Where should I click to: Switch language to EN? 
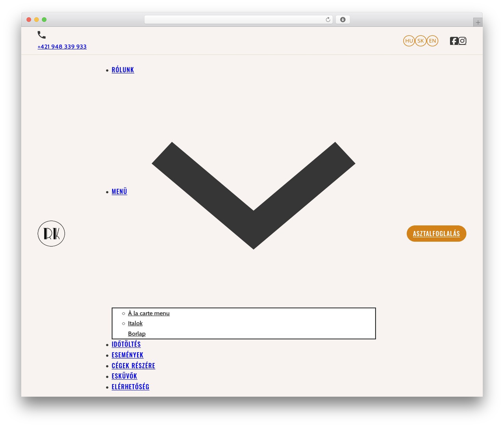coord(432,41)
